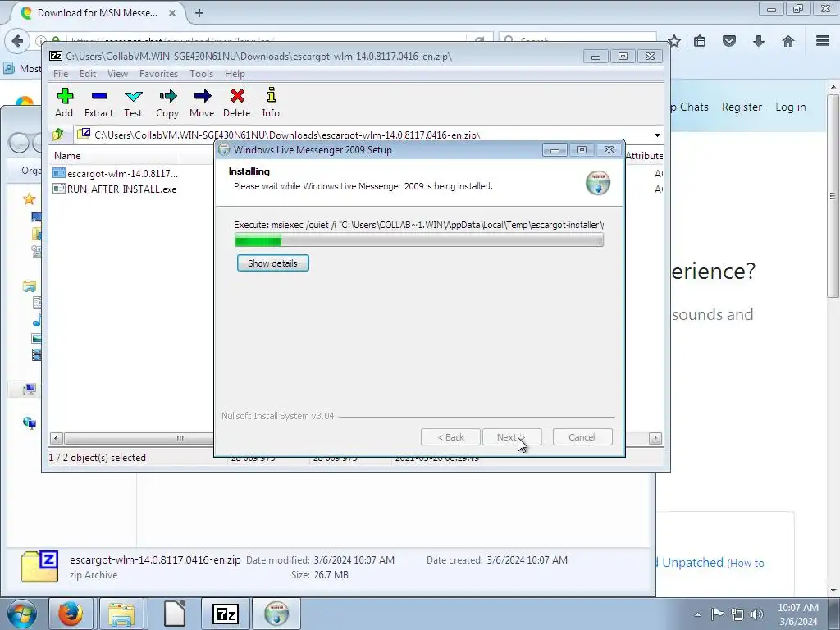The image size is (840, 630).
Task: Open the 7-Zip Edit menu
Action: coord(88,74)
